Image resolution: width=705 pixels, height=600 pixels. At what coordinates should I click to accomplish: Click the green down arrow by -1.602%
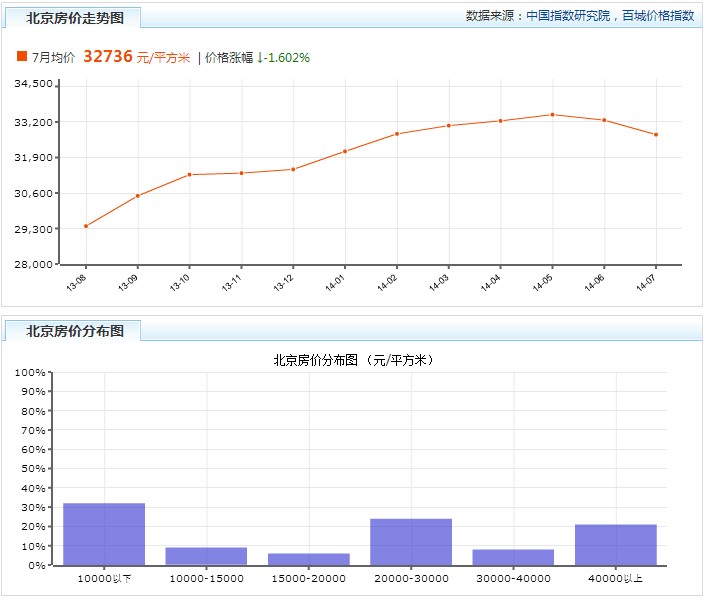pos(259,58)
